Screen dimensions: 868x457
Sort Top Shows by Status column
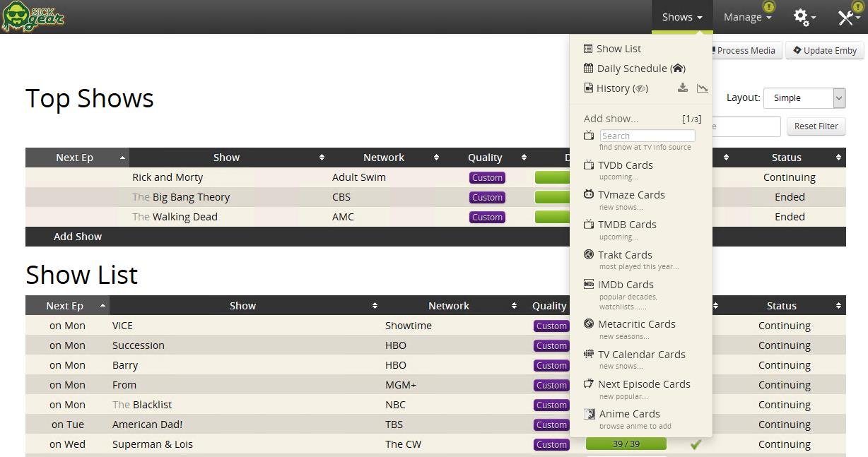coord(789,158)
